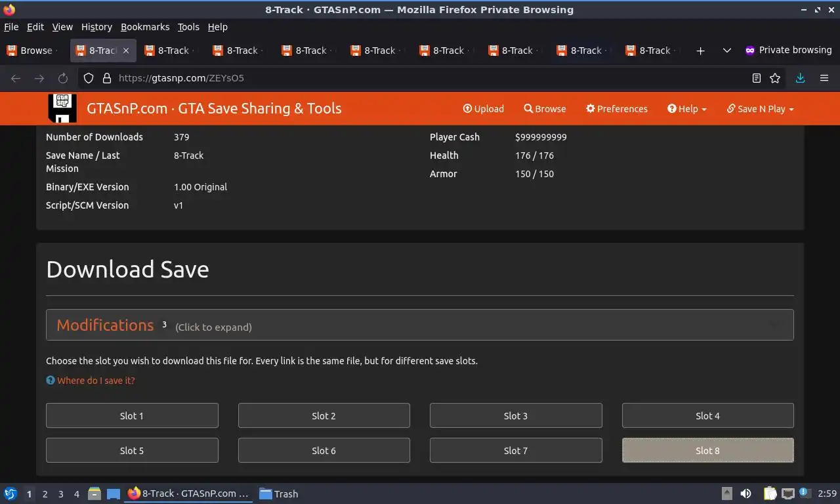This screenshot has height=504, width=840.
Task: Download save for Slot 3
Action: pos(516,415)
